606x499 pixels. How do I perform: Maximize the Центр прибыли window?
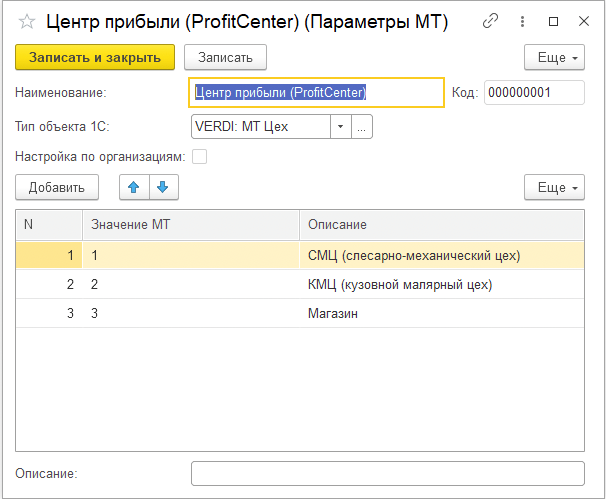[x=553, y=21]
